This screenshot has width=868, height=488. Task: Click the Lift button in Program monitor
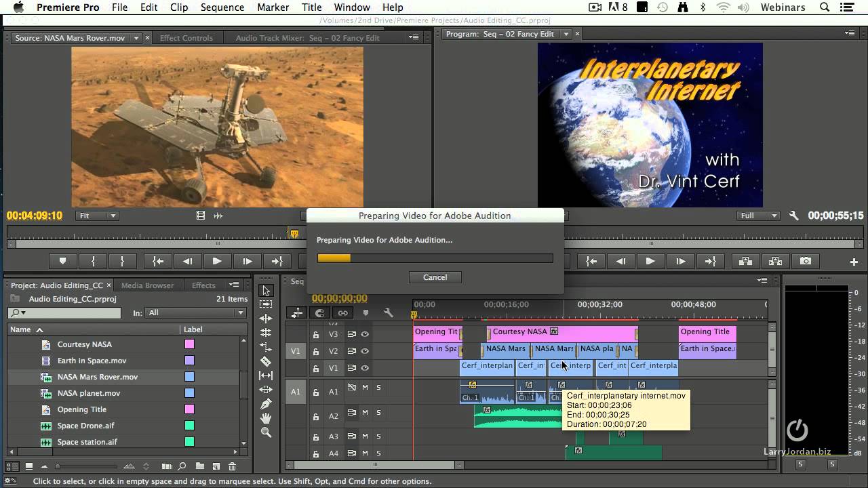pos(745,261)
